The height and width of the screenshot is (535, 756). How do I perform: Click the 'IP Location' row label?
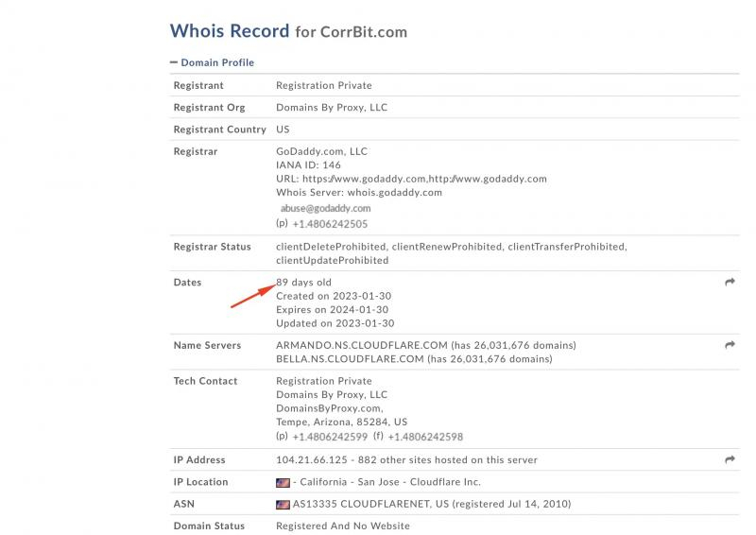coord(200,482)
